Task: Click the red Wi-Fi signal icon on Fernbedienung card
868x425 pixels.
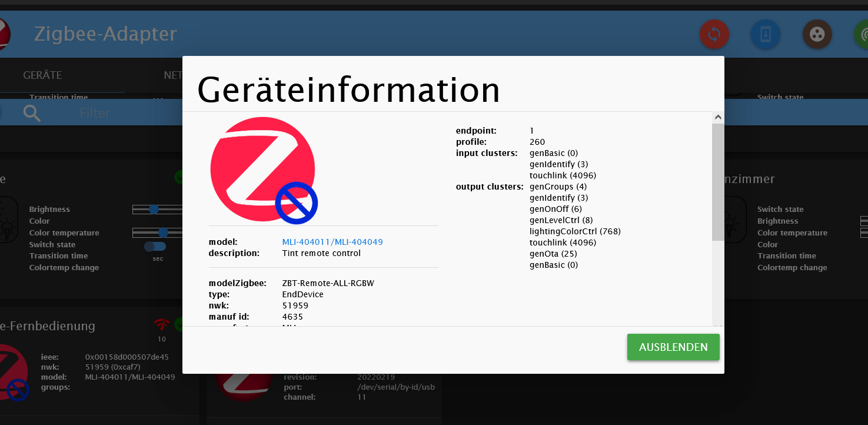Action: coord(161,324)
